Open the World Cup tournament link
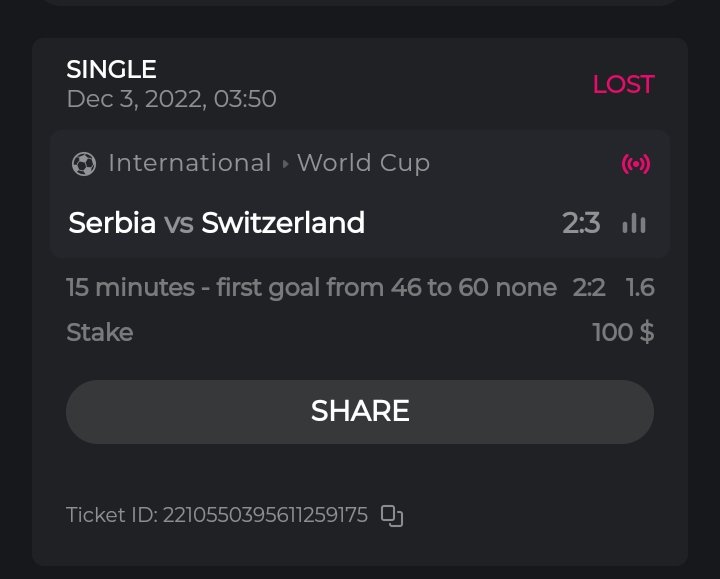The height and width of the screenshot is (579, 720). [x=363, y=163]
